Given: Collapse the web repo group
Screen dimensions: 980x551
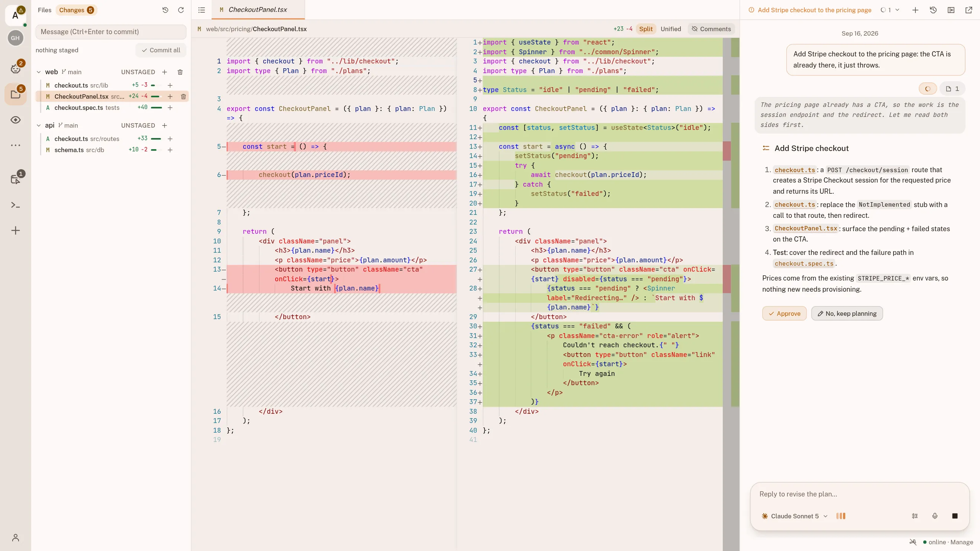Looking at the screenshot, I should point(39,72).
